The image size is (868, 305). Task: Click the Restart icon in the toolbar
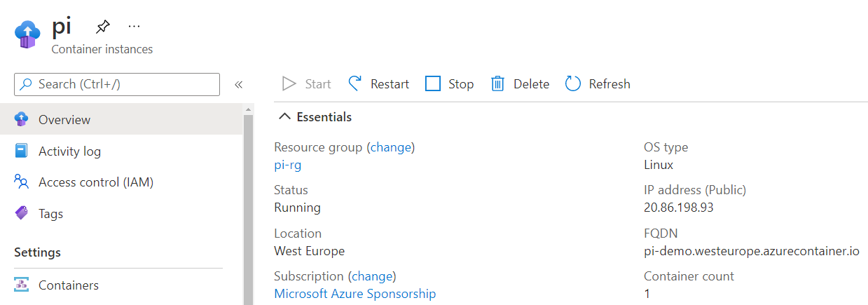coord(355,84)
